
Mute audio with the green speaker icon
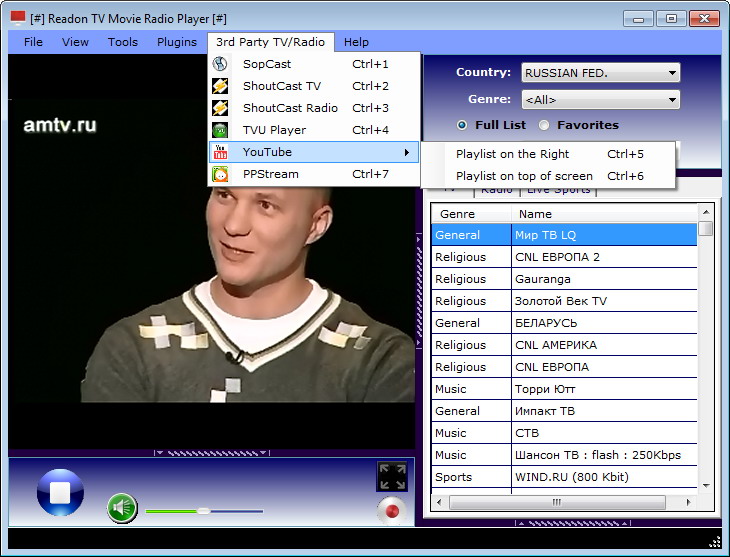pos(122,508)
